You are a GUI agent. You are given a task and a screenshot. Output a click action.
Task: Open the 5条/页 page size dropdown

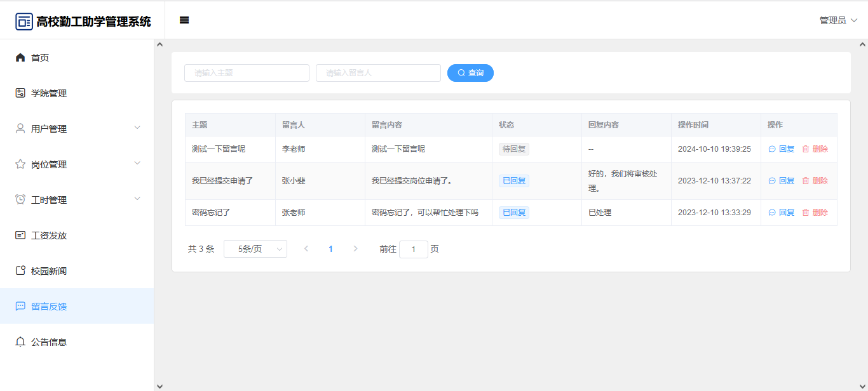coord(255,249)
